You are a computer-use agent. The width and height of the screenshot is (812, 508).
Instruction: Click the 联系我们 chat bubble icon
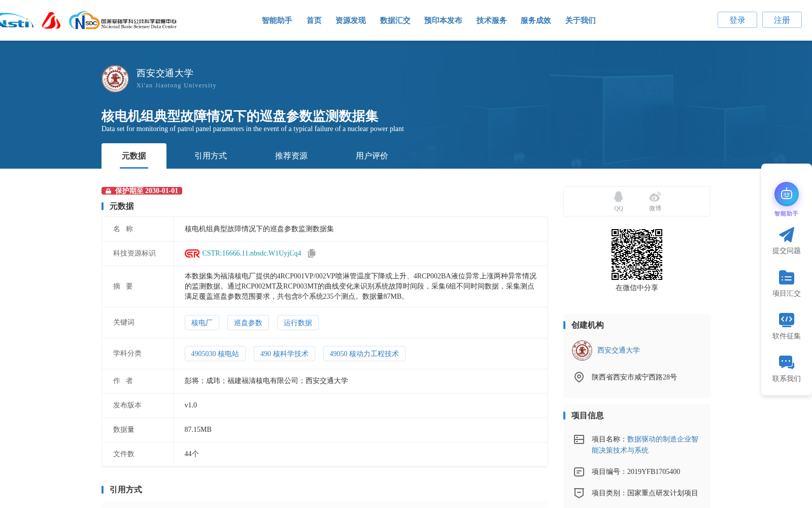click(x=787, y=362)
